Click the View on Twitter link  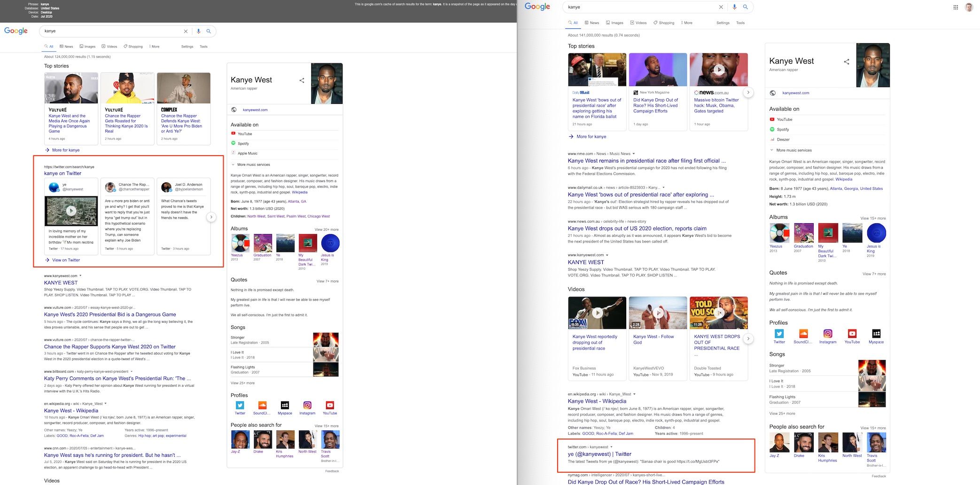click(x=66, y=260)
